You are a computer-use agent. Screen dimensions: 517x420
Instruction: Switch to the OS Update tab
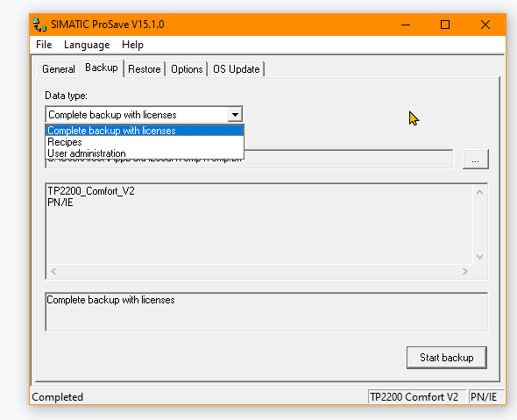[236, 69]
